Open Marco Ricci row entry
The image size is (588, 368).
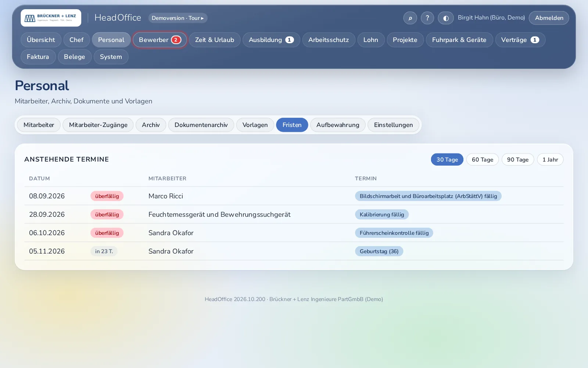[x=294, y=196]
